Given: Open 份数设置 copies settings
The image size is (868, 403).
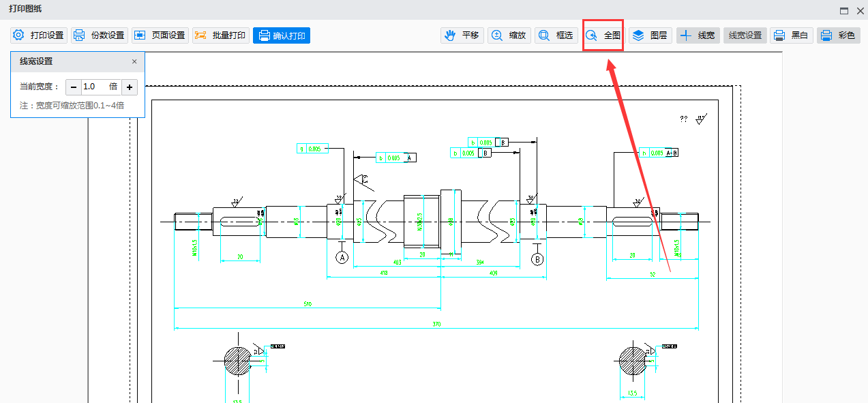Looking at the screenshot, I should tap(100, 35).
